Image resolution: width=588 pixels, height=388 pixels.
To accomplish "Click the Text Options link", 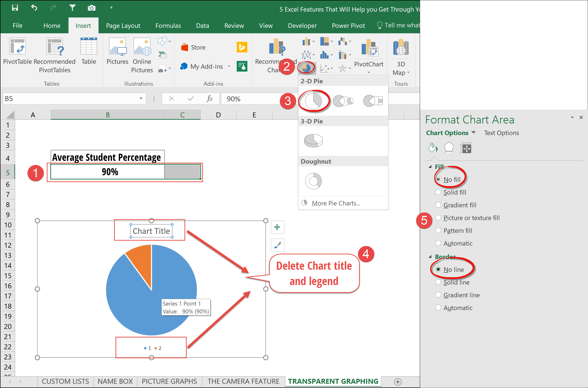I will (x=501, y=133).
